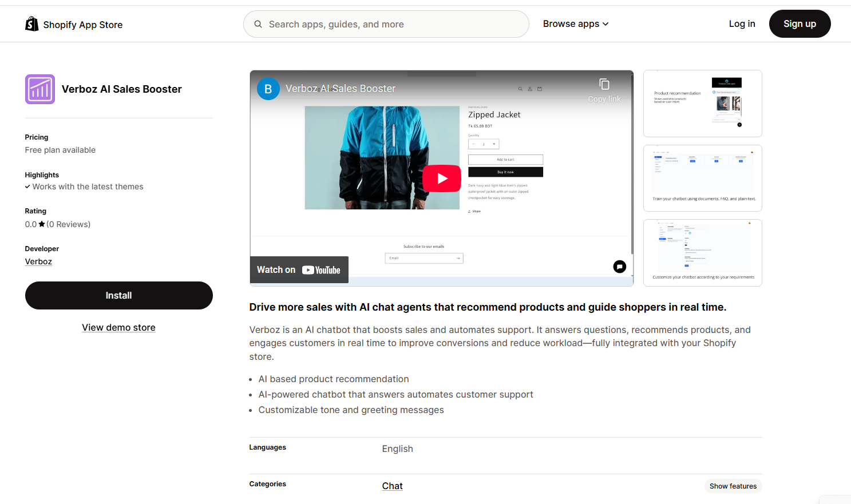Click the Sign up button
Screen dimensions: 851x504
799,24
